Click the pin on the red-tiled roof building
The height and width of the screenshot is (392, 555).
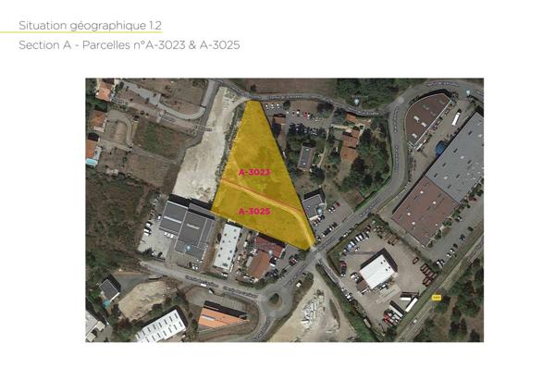point(270,251)
